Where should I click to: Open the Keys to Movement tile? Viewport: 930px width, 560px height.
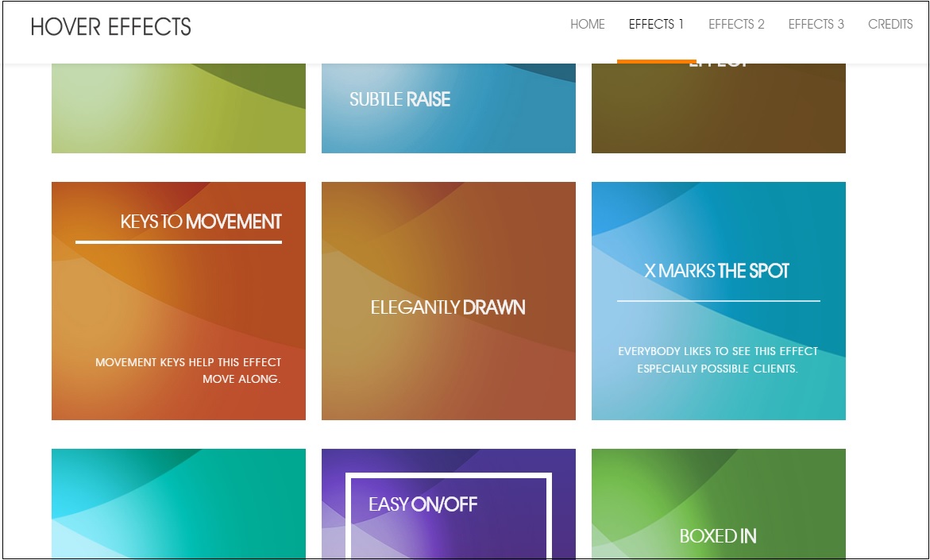(179, 301)
